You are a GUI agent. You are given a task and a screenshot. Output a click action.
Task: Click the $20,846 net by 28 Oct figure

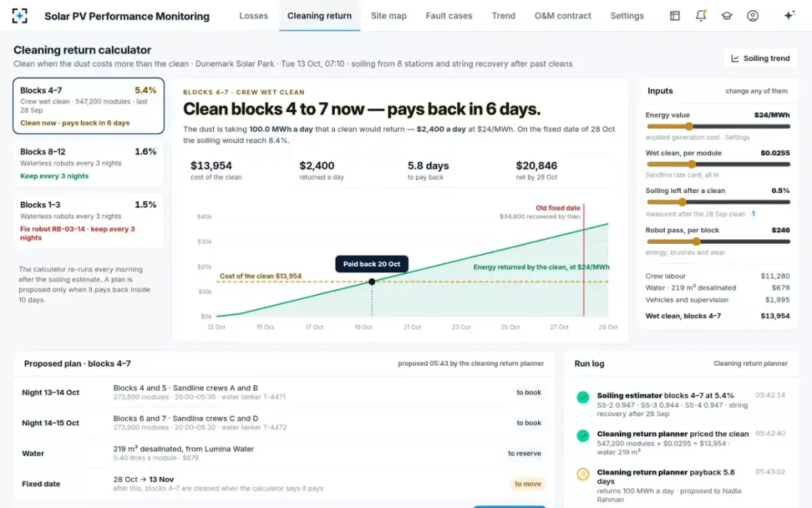(537, 165)
